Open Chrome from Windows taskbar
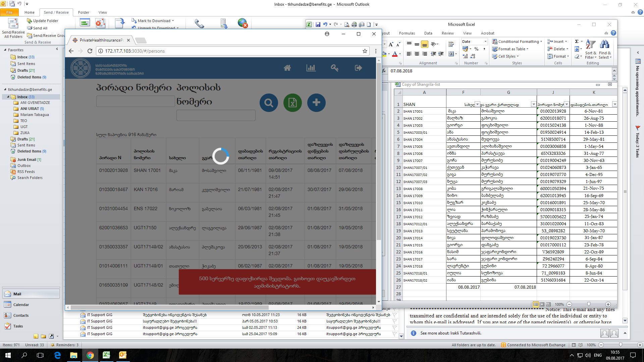The width and height of the screenshot is (644, 362). click(90, 355)
